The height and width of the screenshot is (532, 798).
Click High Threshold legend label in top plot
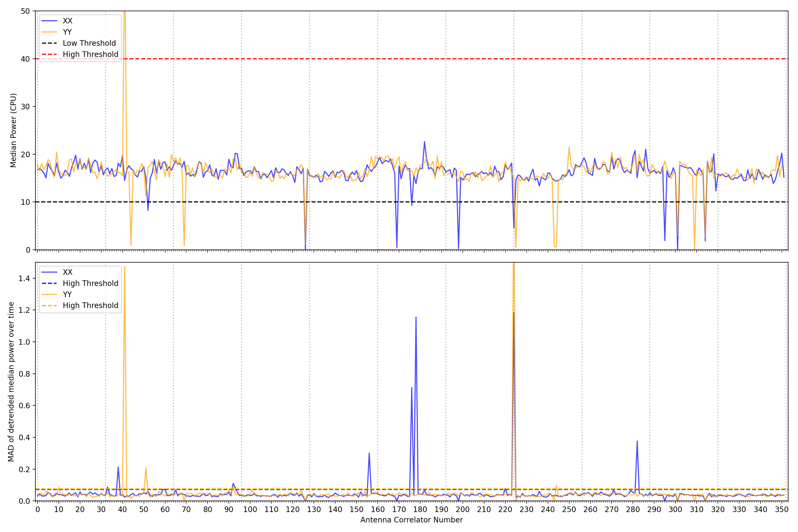pos(90,54)
